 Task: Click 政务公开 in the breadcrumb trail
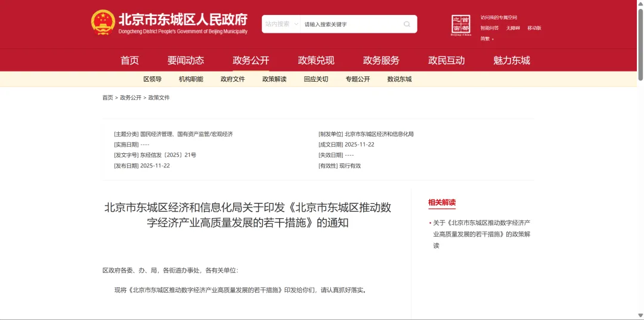(131, 98)
